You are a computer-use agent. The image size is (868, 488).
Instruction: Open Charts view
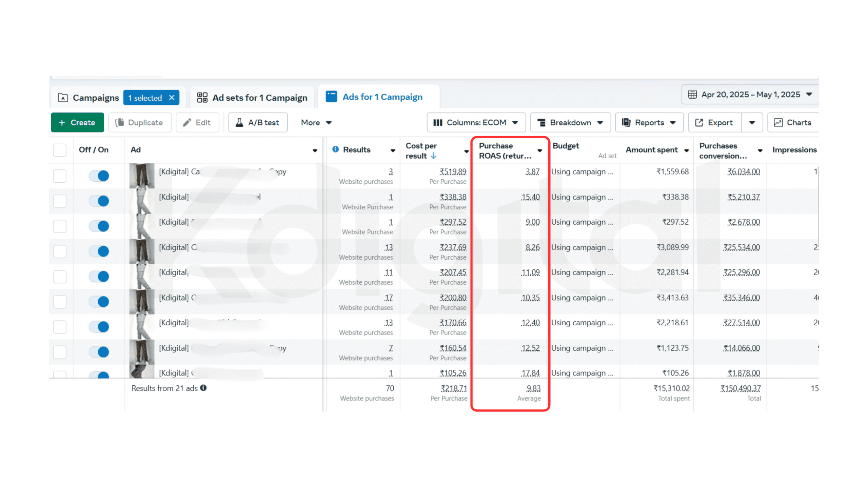click(793, 123)
